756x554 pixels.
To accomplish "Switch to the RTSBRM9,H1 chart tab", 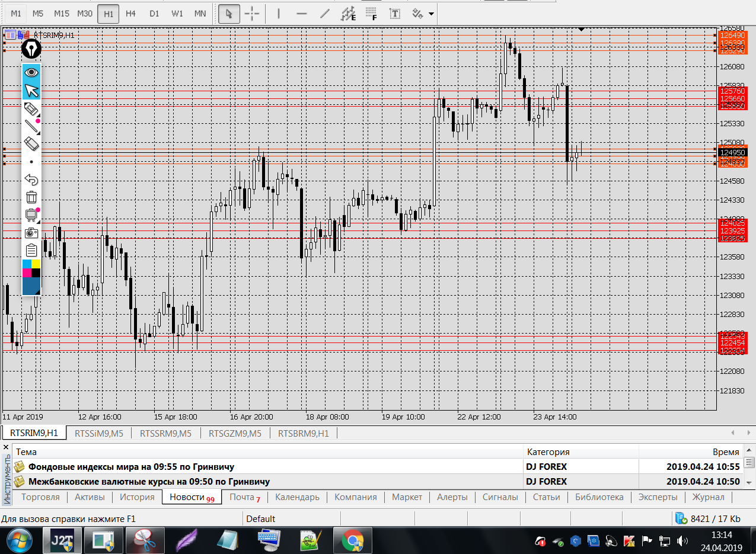I will [x=303, y=433].
